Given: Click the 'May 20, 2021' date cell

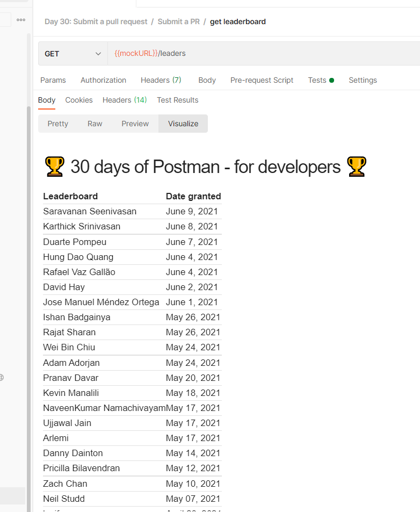Looking at the screenshot, I should click(193, 378).
